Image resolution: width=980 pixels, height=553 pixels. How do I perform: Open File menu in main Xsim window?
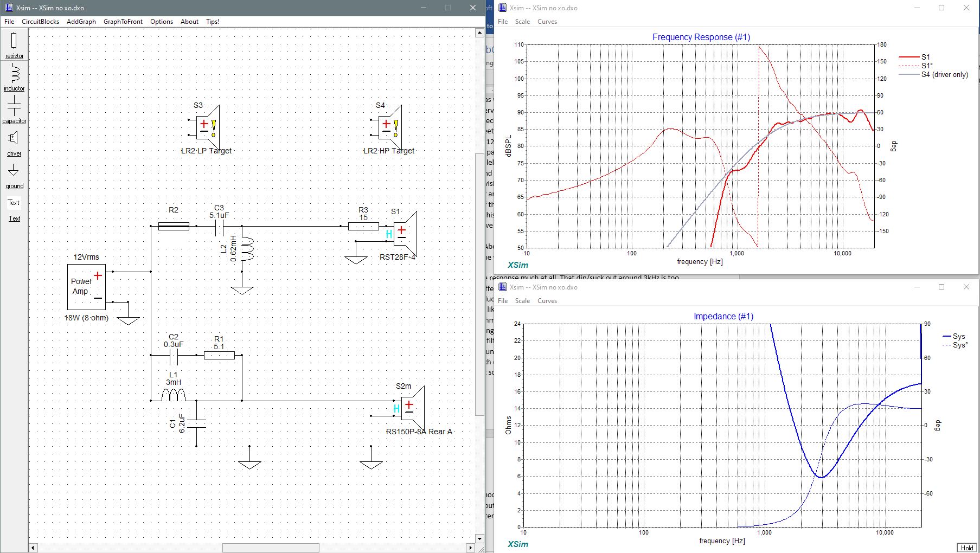9,22
